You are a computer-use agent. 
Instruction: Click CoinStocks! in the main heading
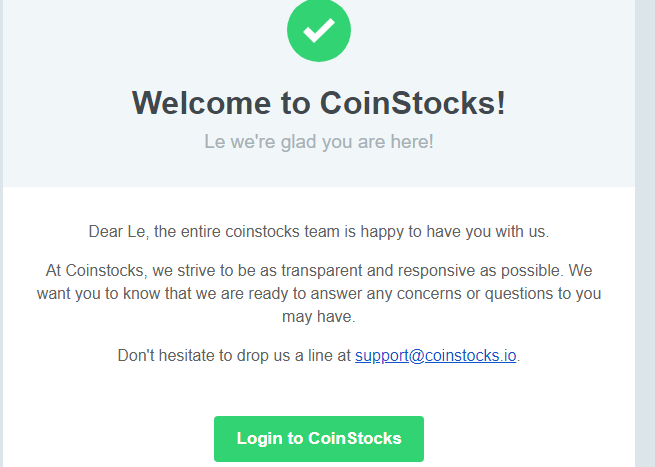pos(412,103)
